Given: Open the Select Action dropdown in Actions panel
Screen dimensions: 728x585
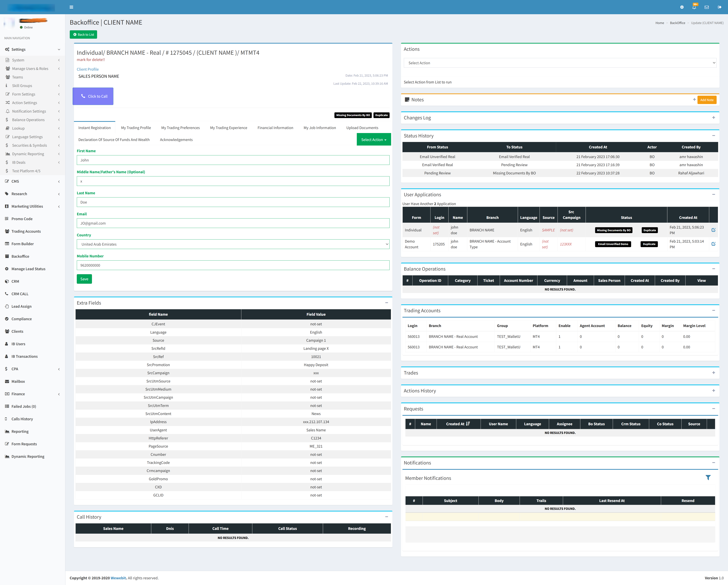Looking at the screenshot, I should pyautogui.click(x=560, y=63).
